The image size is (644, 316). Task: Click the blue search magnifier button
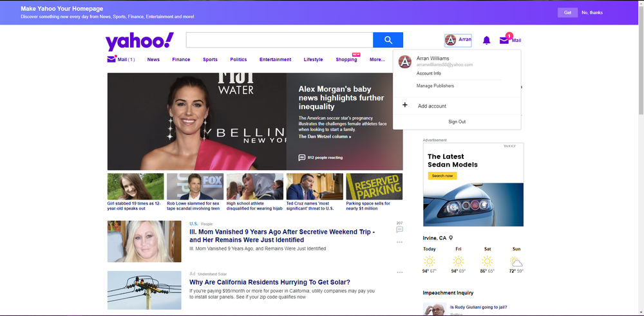click(x=388, y=40)
